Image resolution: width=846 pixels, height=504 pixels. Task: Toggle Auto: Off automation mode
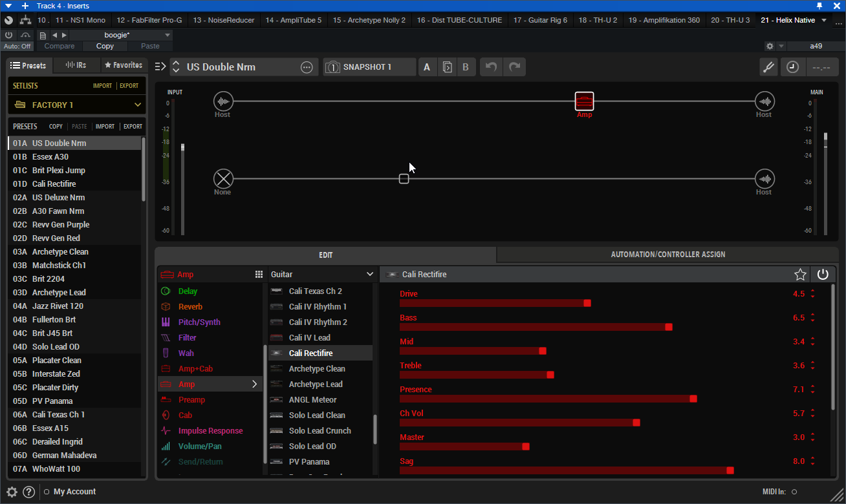tap(17, 47)
